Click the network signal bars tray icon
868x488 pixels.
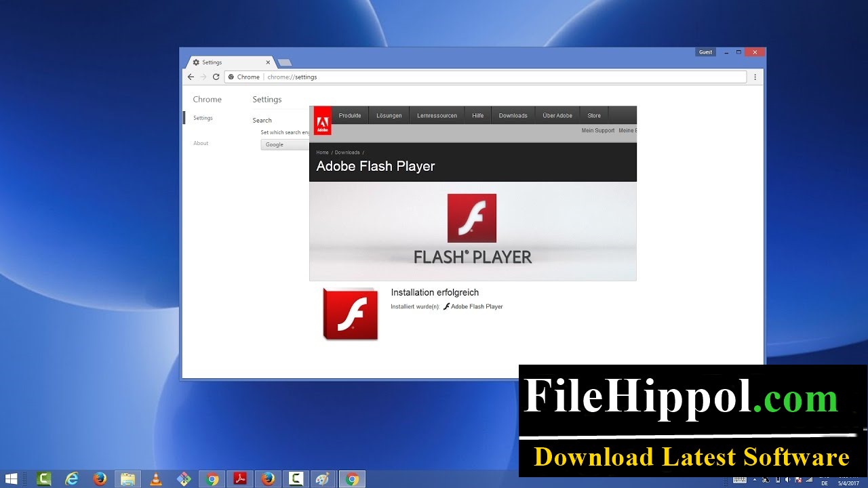tap(808, 480)
